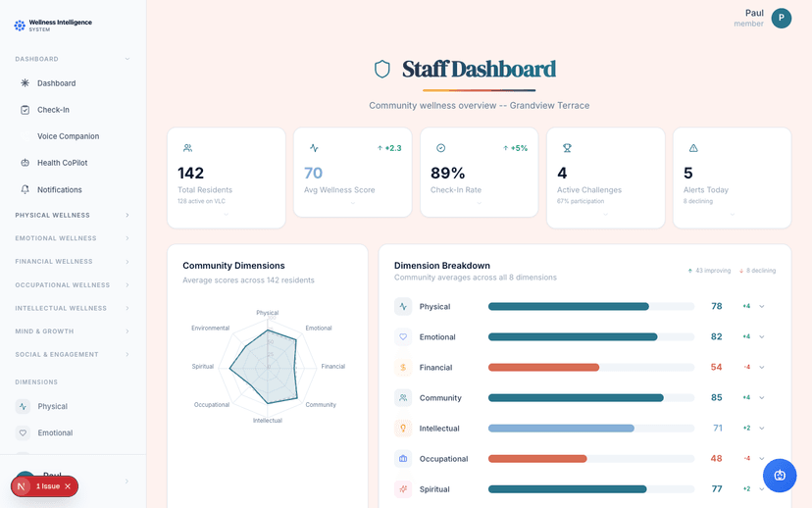Open the Voice Companion menu item
Screen dimensions: 812x508
[73, 136]
